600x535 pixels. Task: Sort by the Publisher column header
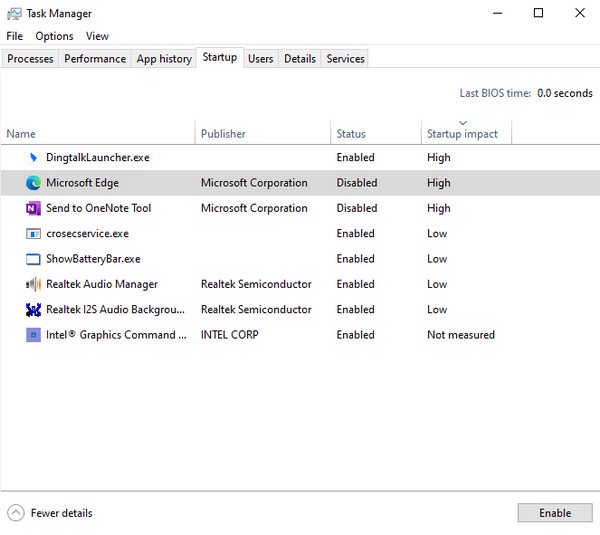pyautogui.click(x=263, y=134)
